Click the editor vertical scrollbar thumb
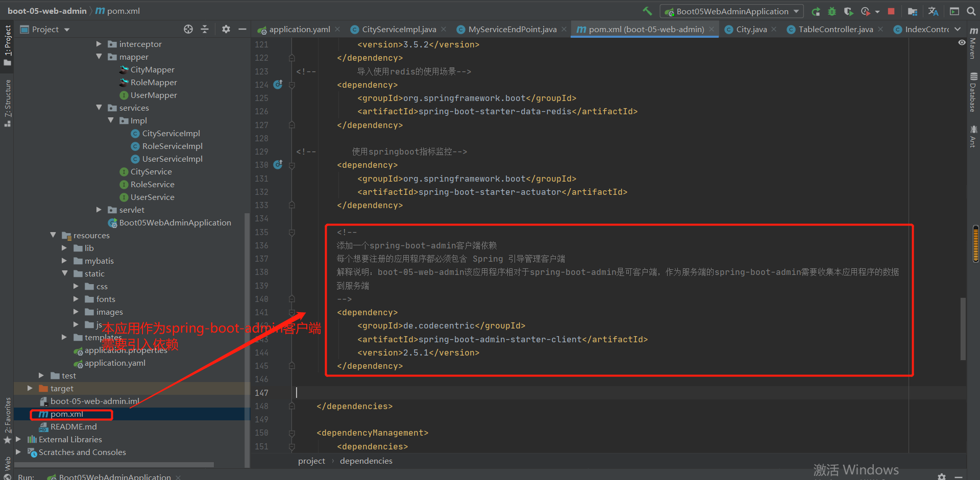This screenshot has height=480, width=980. 963,329
